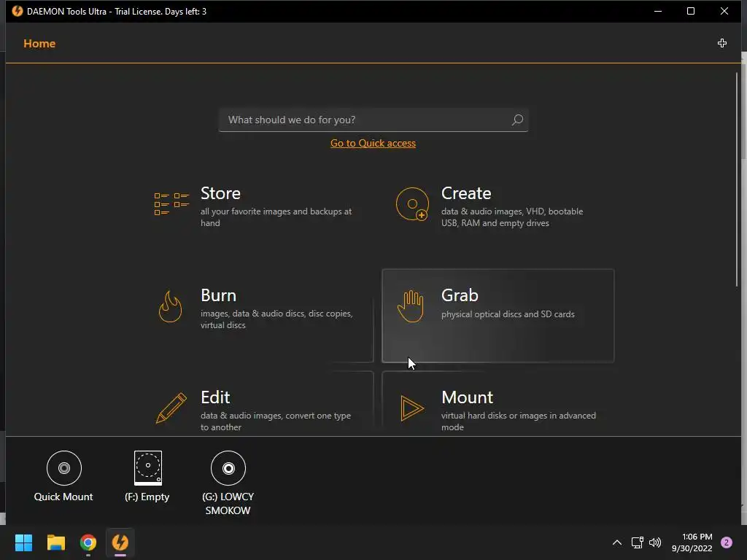Click 'virtual hard disks or images' description
Image resolution: width=747 pixels, height=560 pixels.
[519, 421]
